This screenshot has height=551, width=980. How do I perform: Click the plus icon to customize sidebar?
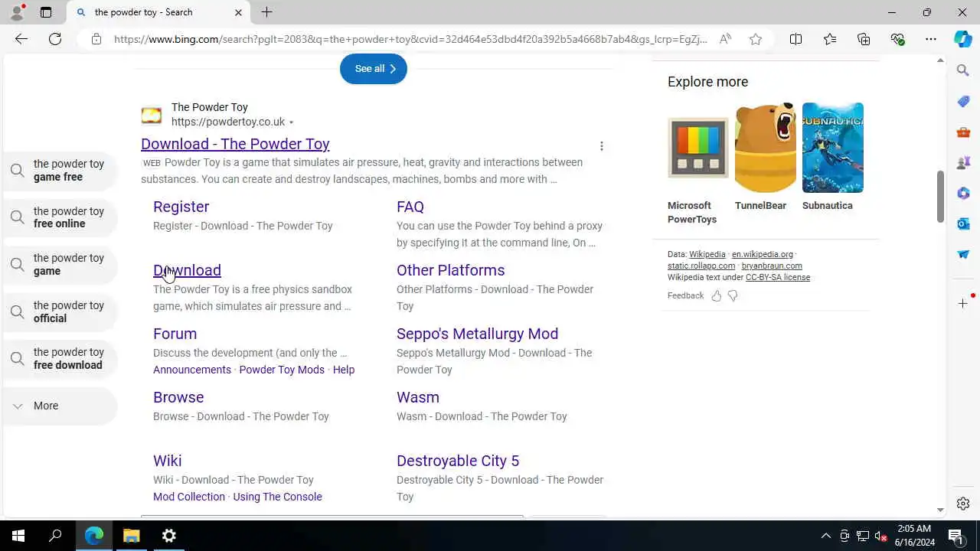963,304
